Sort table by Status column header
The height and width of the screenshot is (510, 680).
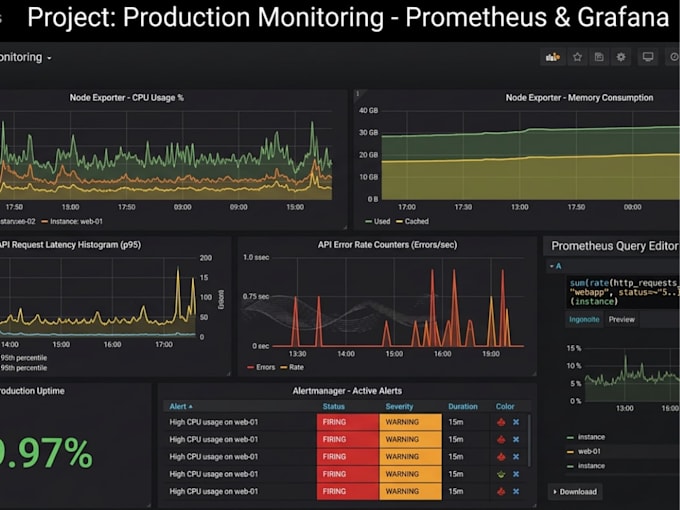click(333, 407)
